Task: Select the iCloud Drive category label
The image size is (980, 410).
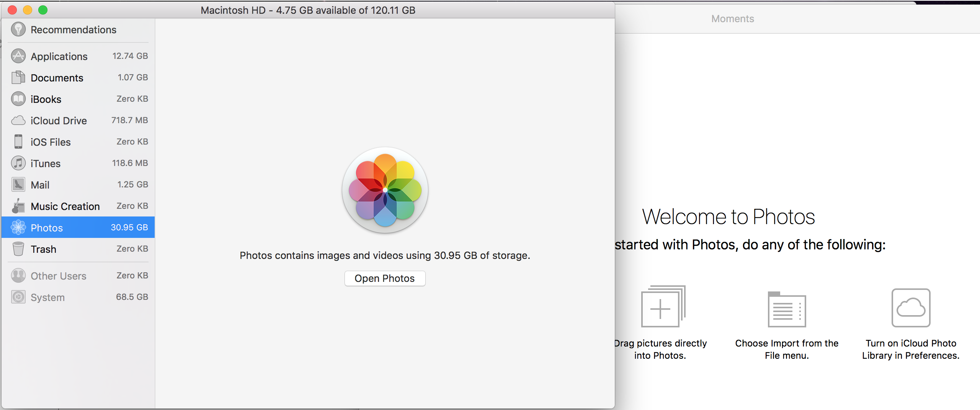Action: [x=59, y=121]
